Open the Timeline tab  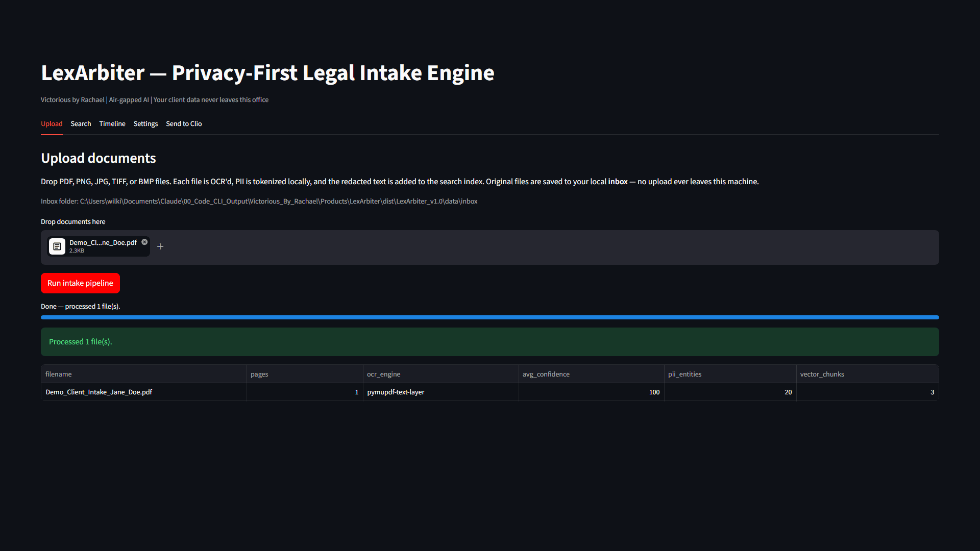112,124
